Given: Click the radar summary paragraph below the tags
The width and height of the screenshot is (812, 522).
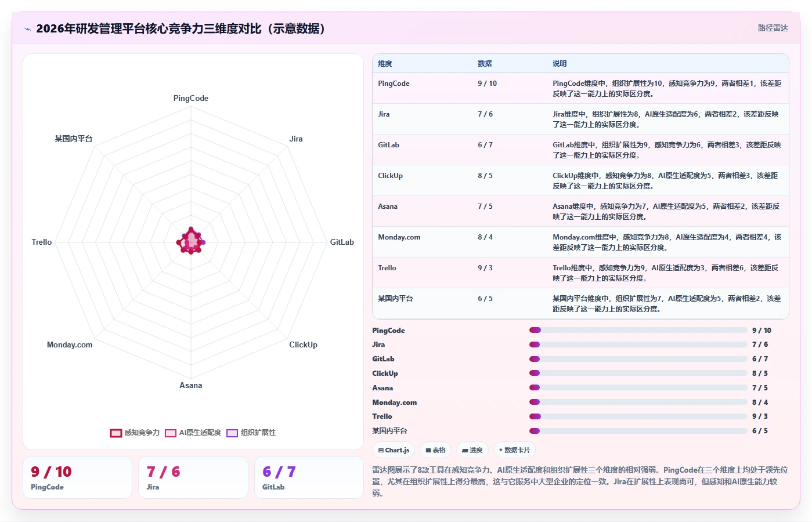Looking at the screenshot, I should pos(580,481).
